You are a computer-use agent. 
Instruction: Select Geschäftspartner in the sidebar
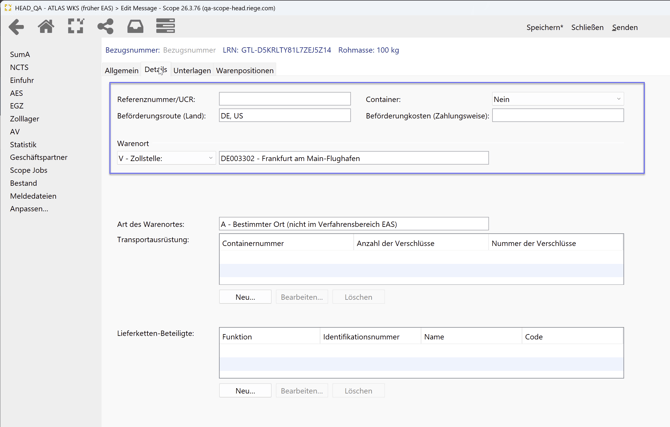[39, 158]
